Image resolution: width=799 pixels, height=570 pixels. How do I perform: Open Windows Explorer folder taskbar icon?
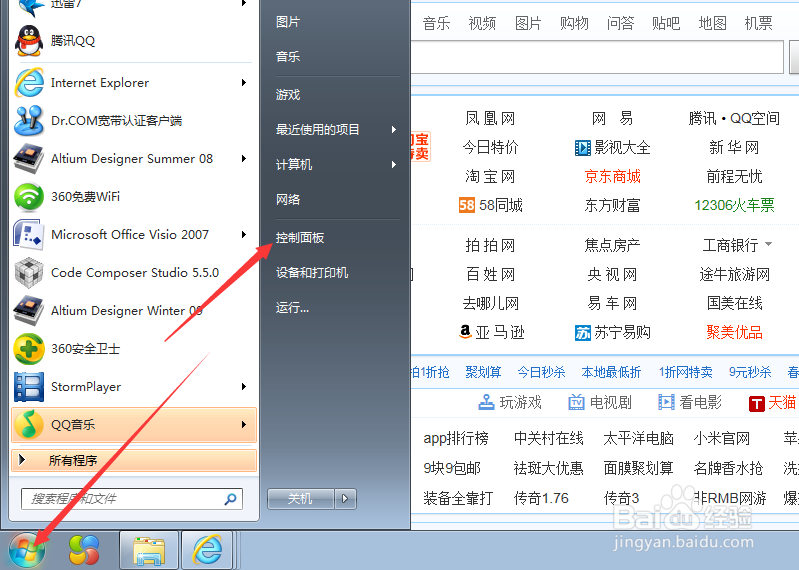149,551
